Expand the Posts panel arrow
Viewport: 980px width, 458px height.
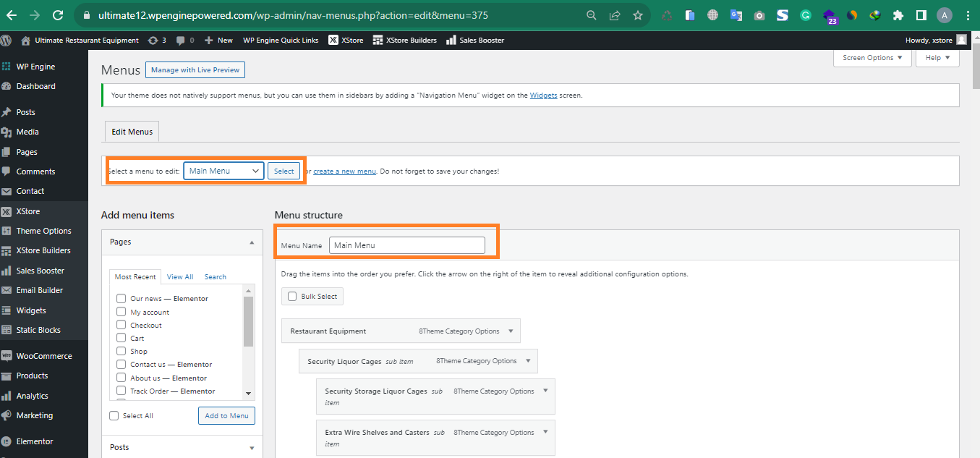(252, 448)
